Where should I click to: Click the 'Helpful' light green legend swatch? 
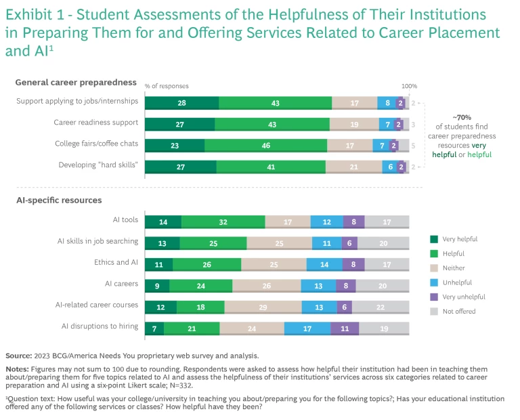[x=435, y=253]
